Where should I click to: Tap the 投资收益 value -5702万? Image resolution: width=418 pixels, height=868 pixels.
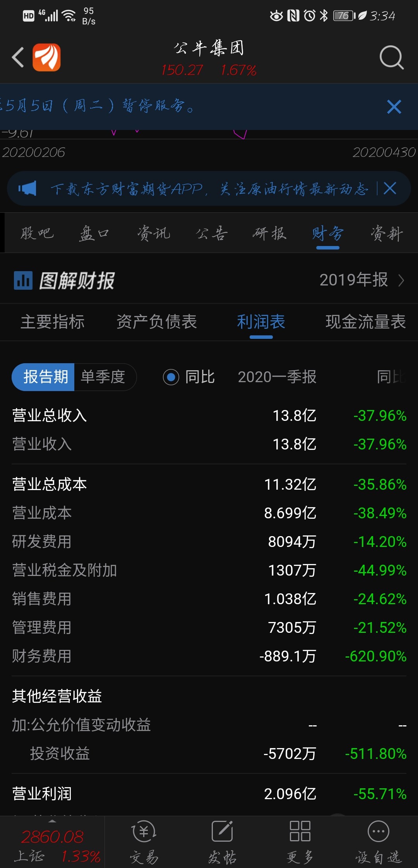point(290,754)
